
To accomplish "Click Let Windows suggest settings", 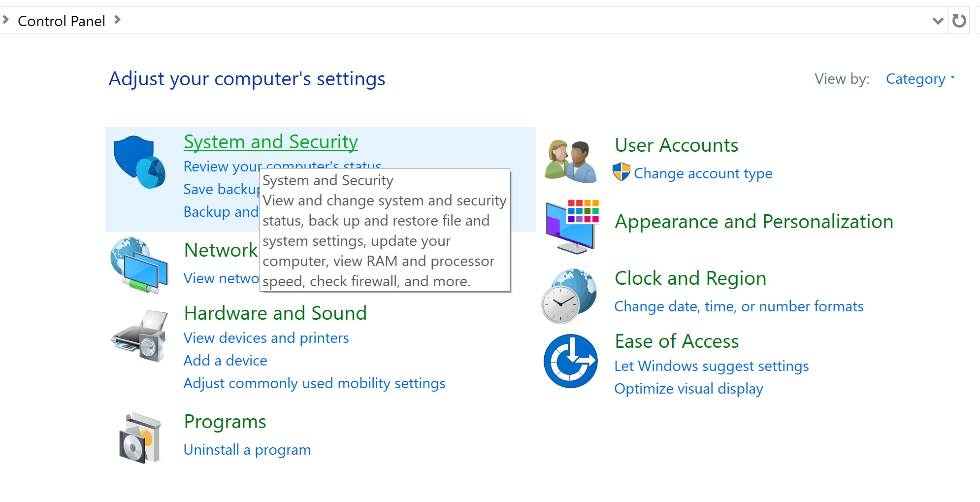I will coord(712,366).
